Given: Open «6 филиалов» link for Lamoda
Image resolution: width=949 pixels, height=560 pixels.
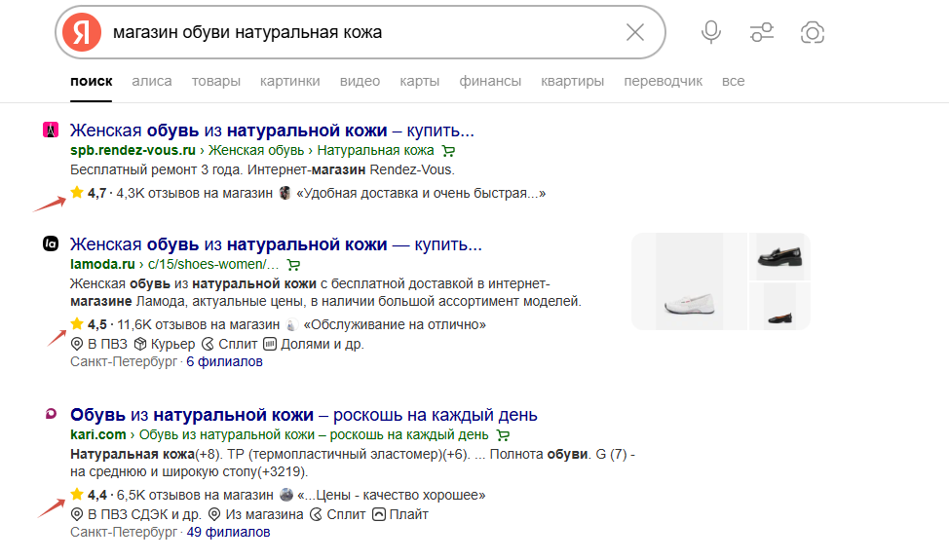Looking at the screenshot, I should pos(224,361).
